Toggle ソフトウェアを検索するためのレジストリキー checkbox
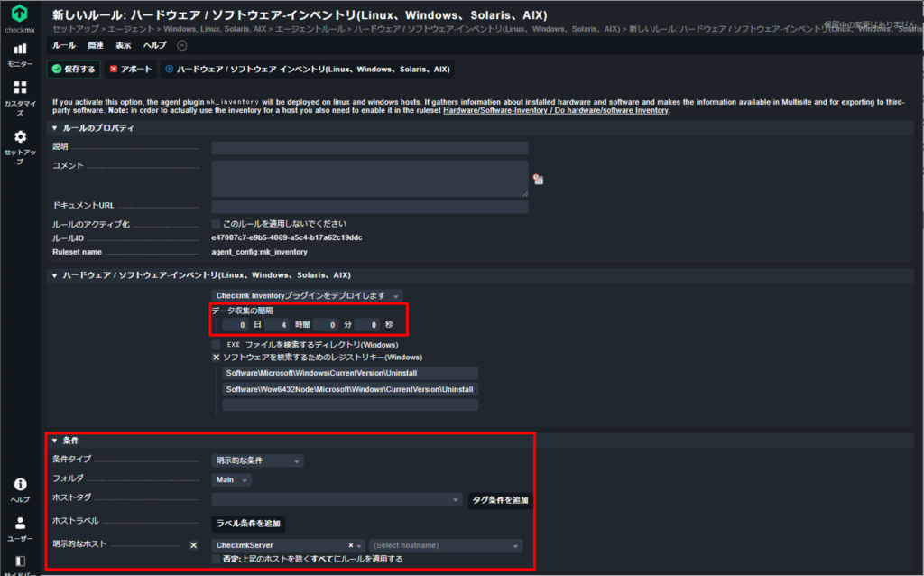Image resolution: width=924 pixels, height=576 pixels. click(x=216, y=358)
